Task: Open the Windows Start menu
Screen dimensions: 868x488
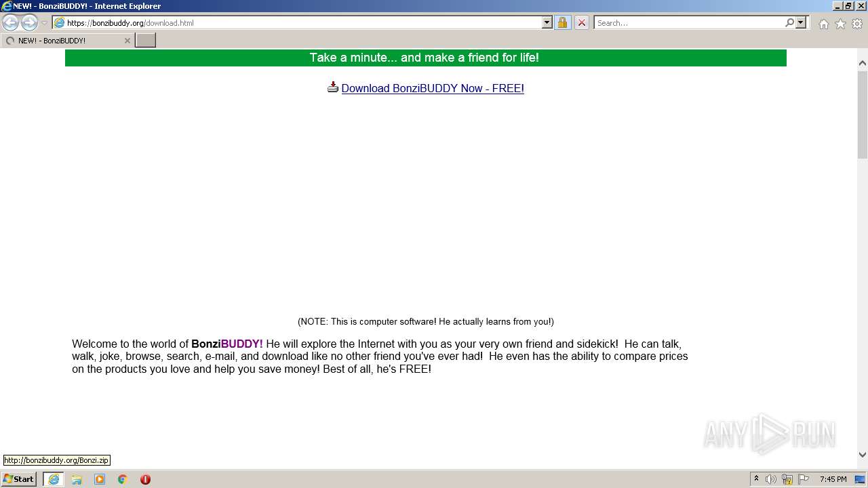Action: (x=19, y=479)
